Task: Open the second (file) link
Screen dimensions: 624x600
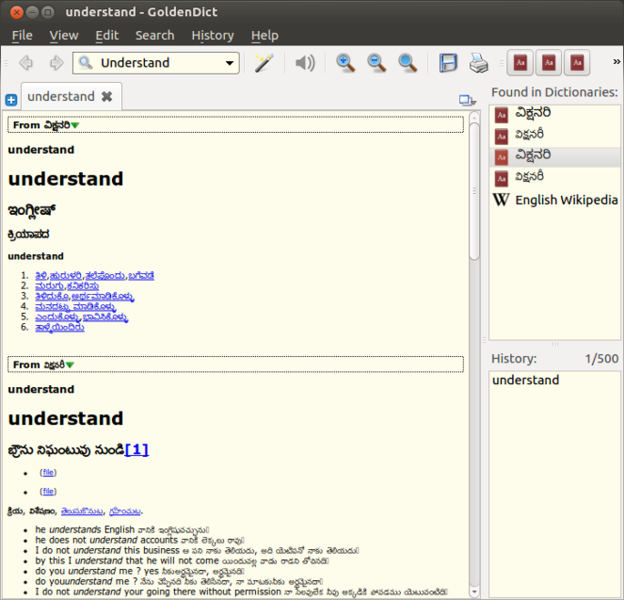Action: coord(48,491)
